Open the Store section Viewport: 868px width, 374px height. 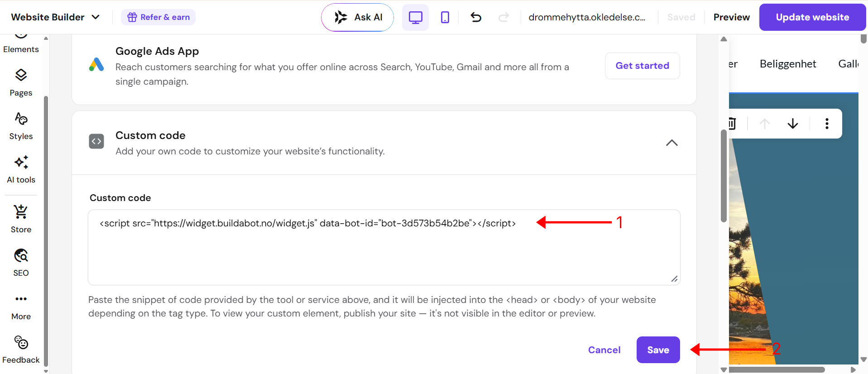(21, 220)
